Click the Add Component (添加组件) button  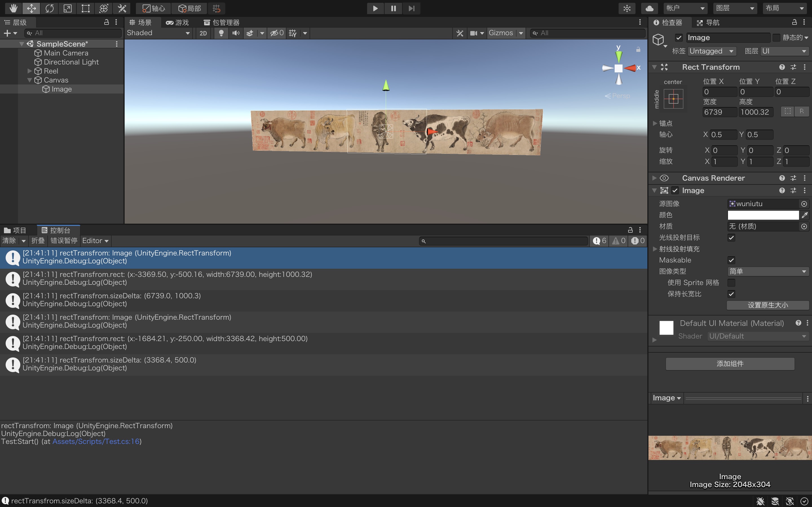click(x=730, y=364)
